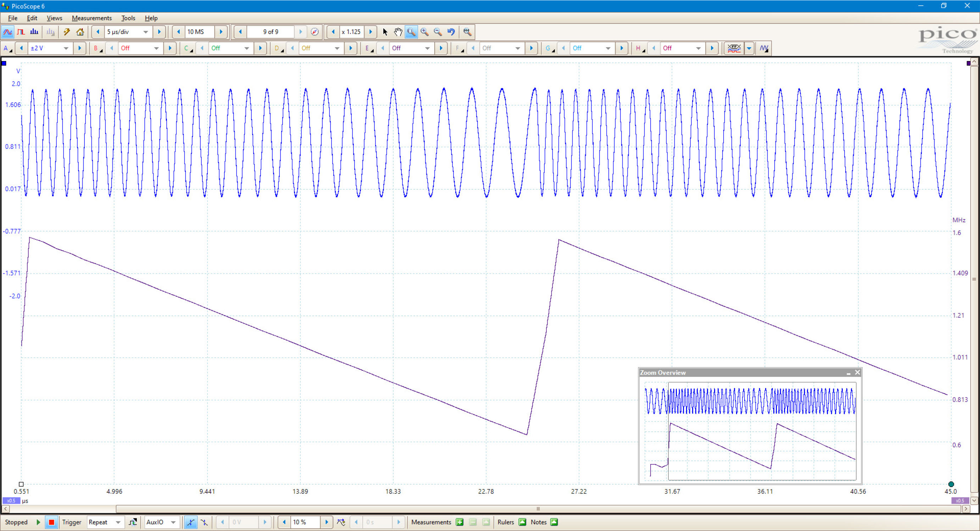
Task: Show notes area green icon
Action: (x=554, y=522)
